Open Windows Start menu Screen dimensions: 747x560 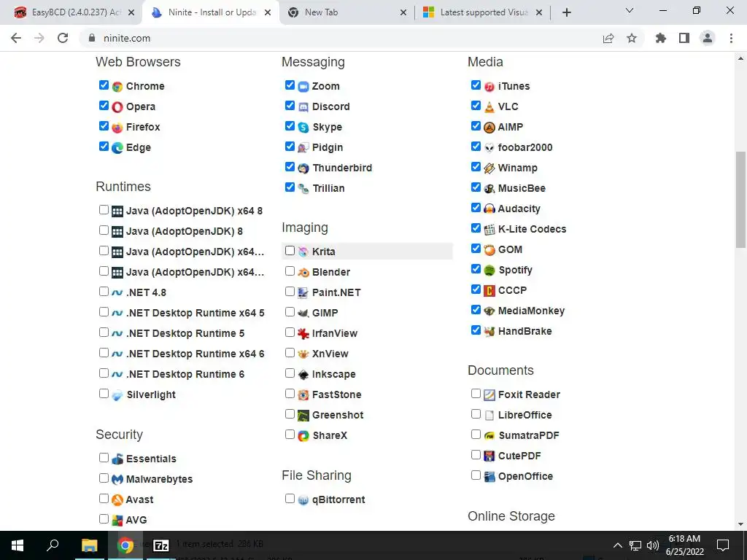pyautogui.click(x=18, y=545)
